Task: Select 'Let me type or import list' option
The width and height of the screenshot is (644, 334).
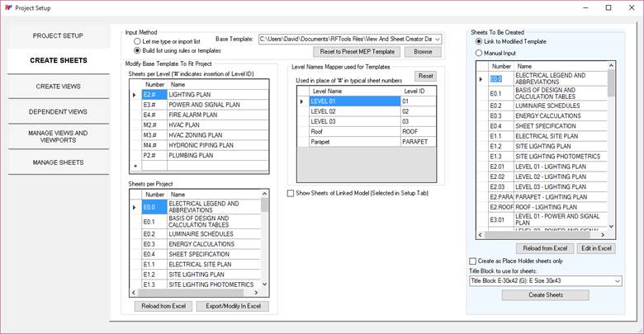Action: (x=139, y=40)
